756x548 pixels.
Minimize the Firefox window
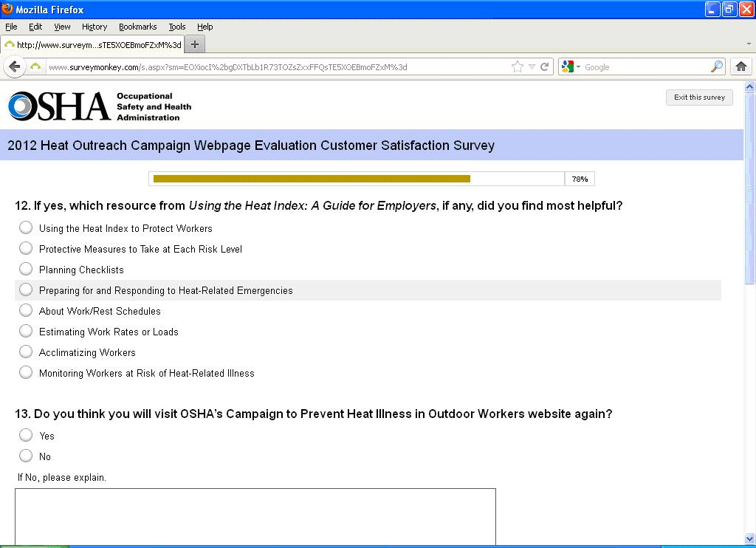pyautogui.click(x=712, y=9)
